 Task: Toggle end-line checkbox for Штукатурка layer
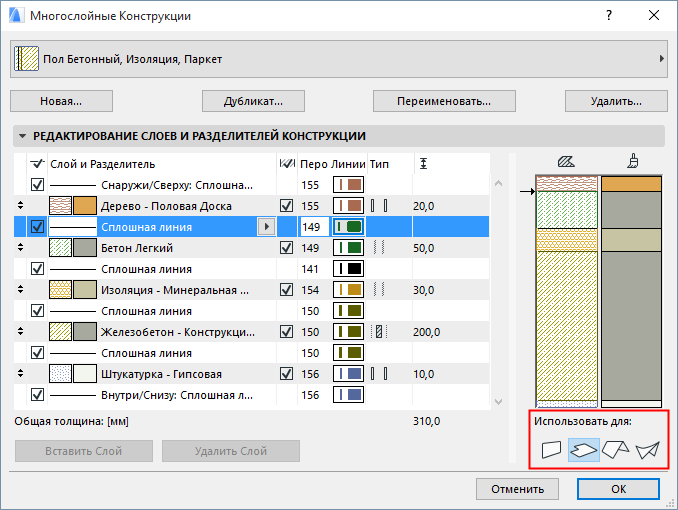(287, 374)
